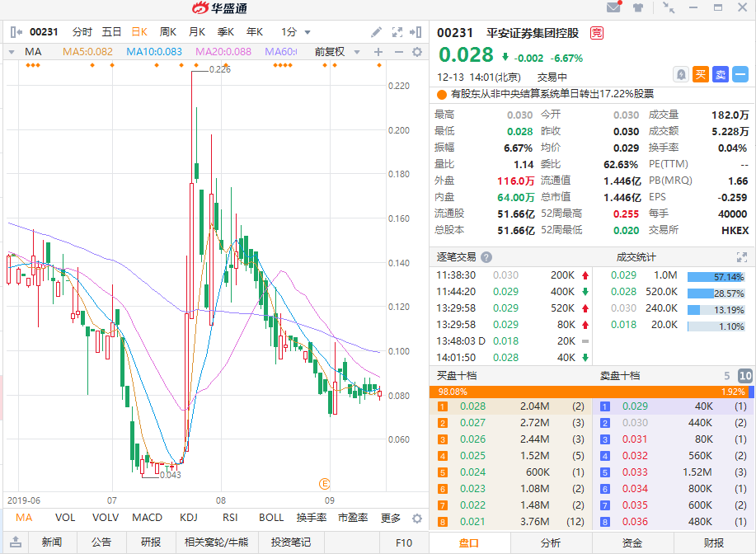Click the blue 卖 sell icon

point(720,74)
